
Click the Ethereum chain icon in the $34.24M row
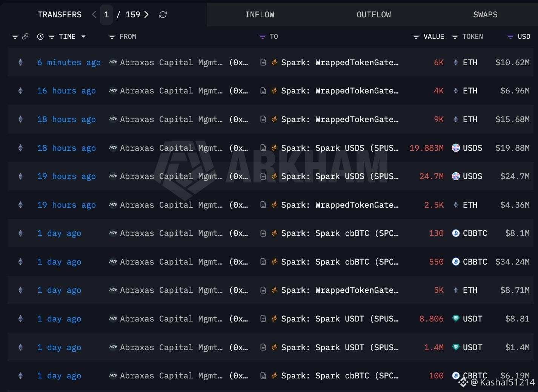coord(20,262)
